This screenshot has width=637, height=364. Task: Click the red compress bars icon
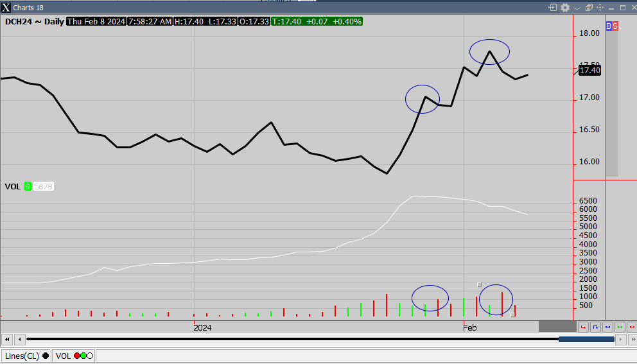pyautogui.click(x=632, y=327)
